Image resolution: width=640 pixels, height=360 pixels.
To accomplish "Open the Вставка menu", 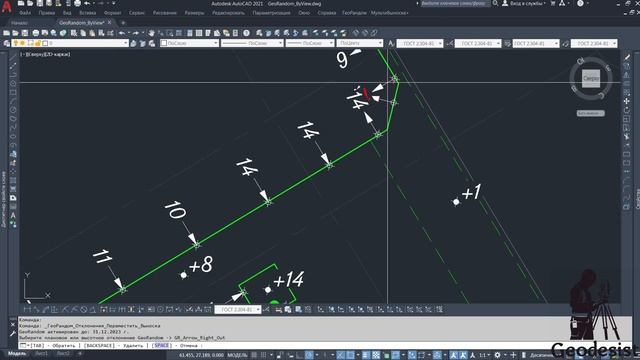I will 87,13.
